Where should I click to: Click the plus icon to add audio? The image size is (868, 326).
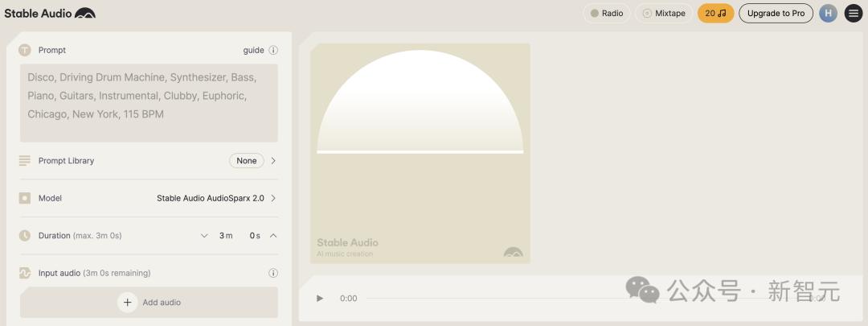127,302
